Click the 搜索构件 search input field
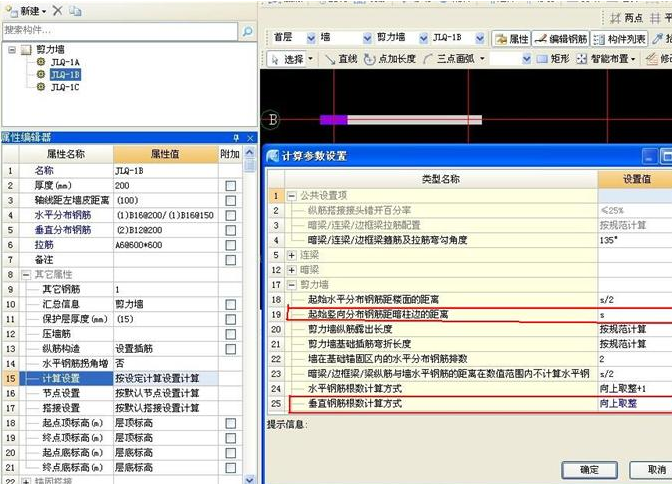 (118, 32)
